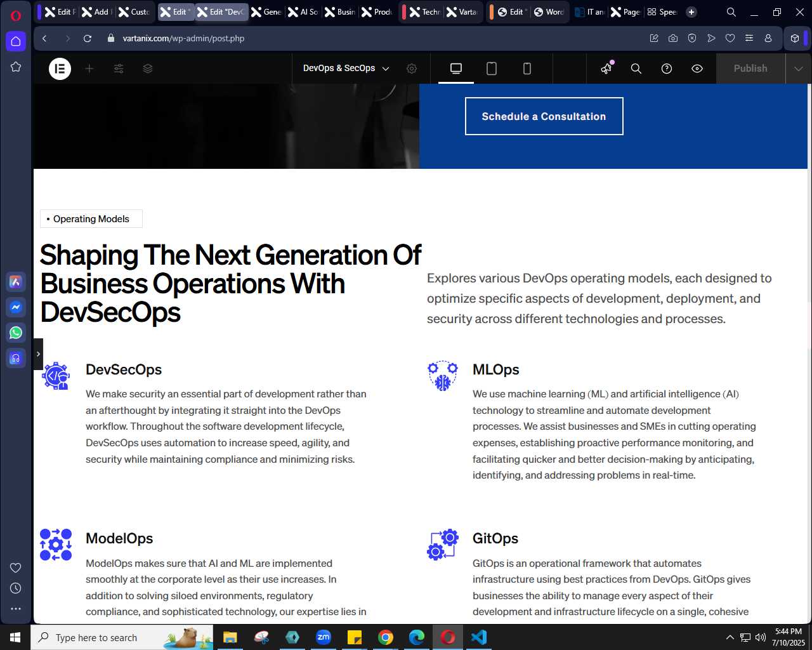
Task: Select the GitOps heading
Action: click(x=495, y=538)
